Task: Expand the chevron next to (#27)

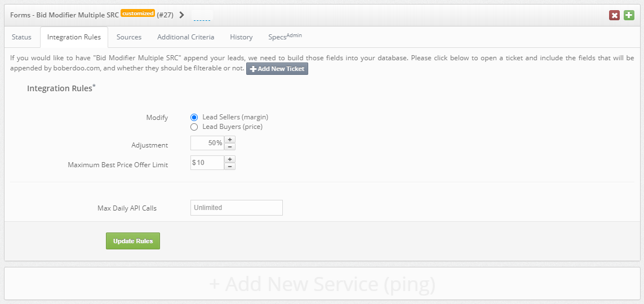Action: pos(181,15)
